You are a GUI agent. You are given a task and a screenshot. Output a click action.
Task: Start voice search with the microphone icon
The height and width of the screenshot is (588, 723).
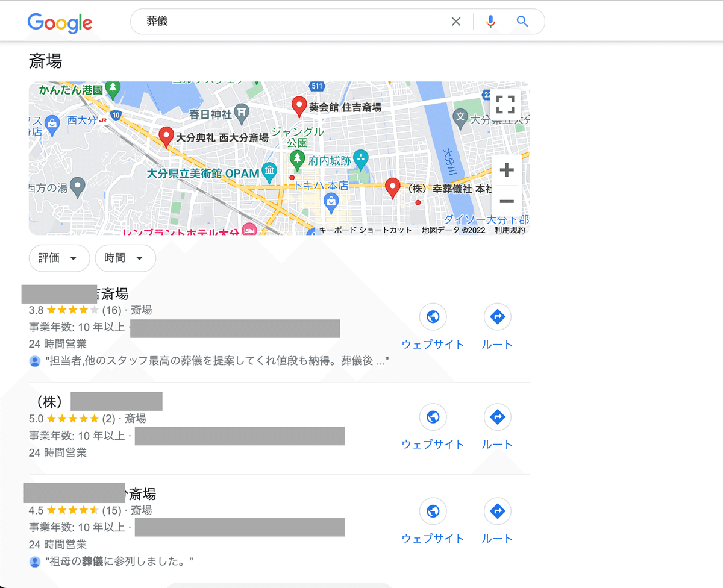[490, 22]
